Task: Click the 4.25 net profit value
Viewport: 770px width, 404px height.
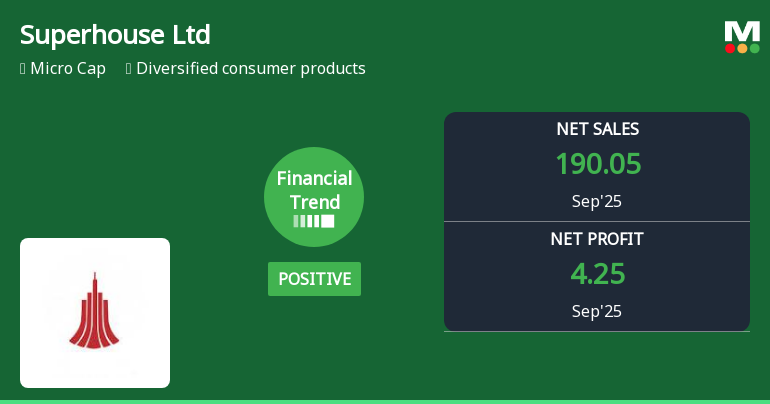Action: click(x=597, y=274)
